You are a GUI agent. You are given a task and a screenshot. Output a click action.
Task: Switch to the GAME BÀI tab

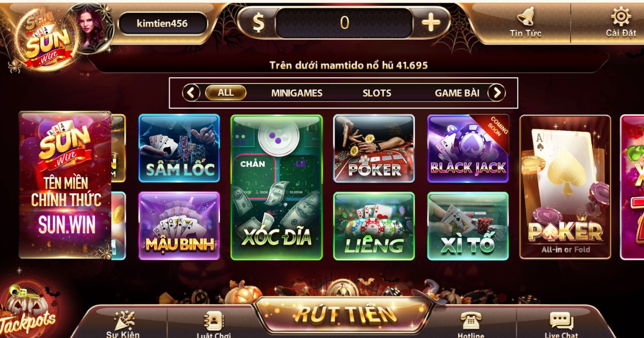point(457,93)
